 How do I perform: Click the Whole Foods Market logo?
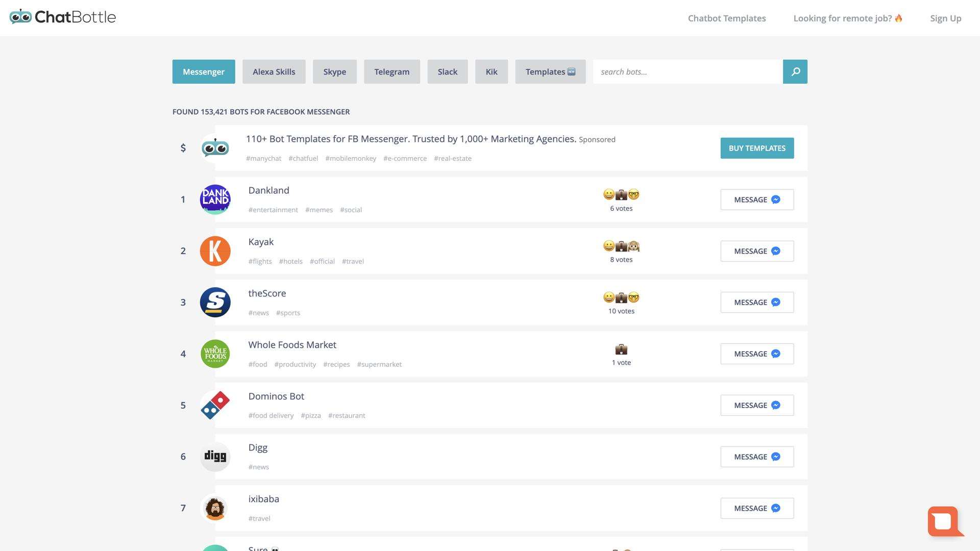[x=215, y=354]
